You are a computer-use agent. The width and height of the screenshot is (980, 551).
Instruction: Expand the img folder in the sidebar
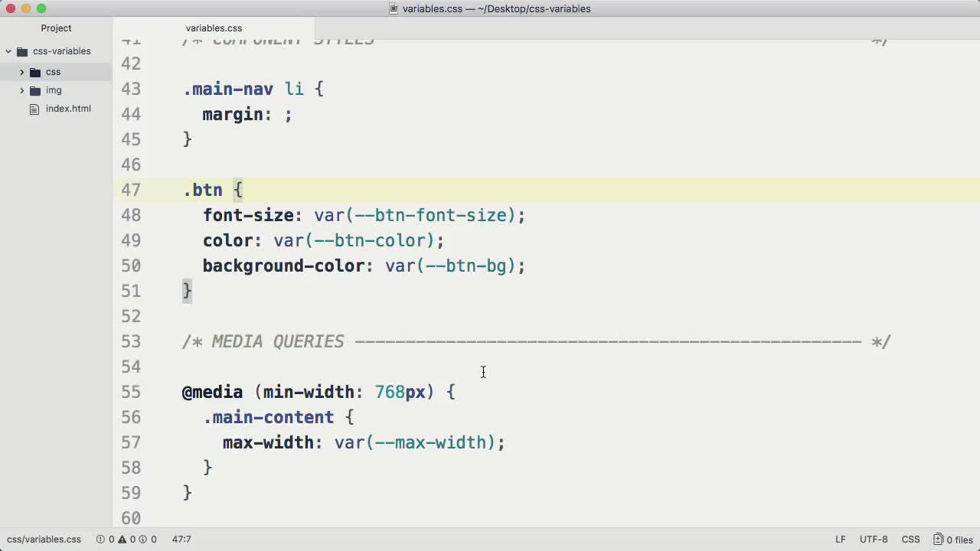point(22,90)
